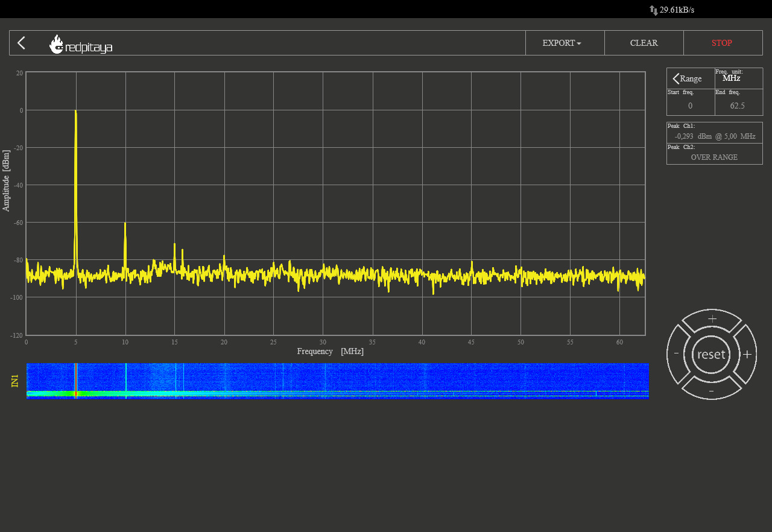Click the Red Pitaya logo
772x532 pixels.
coord(81,44)
